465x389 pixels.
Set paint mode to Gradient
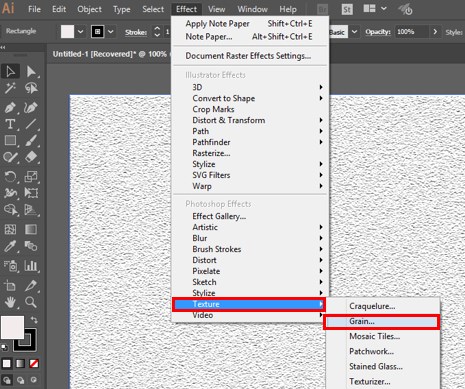pos(20,363)
